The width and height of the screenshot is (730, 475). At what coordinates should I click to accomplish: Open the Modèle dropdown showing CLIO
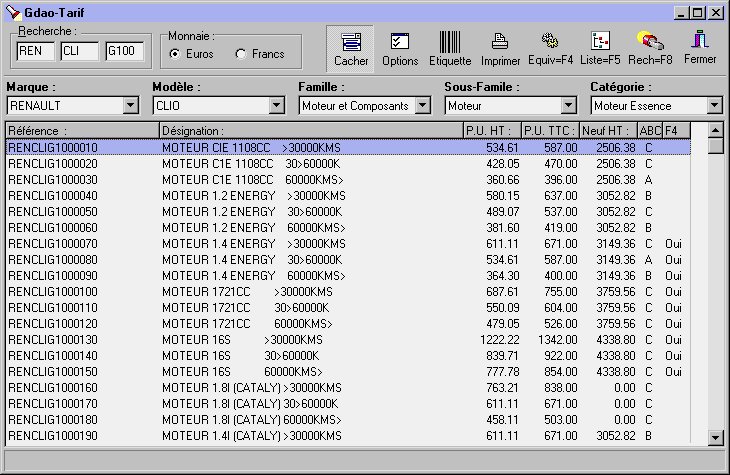pyautogui.click(x=277, y=105)
